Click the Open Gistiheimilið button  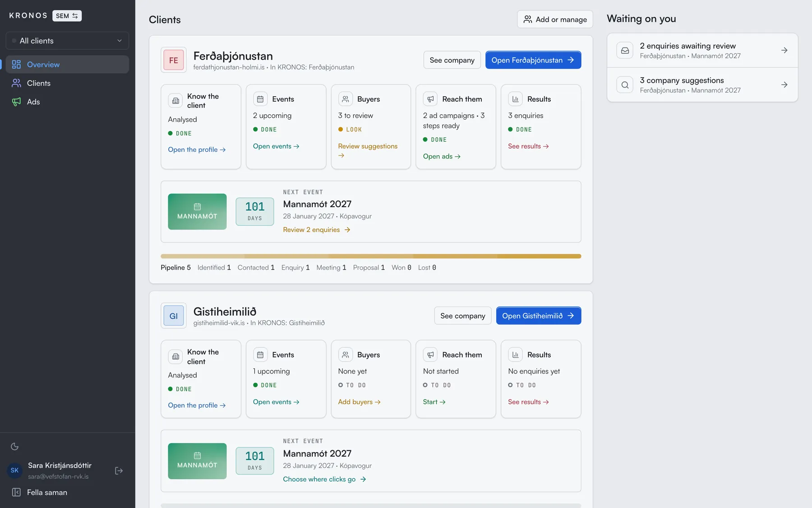click(x=539, y=316)
